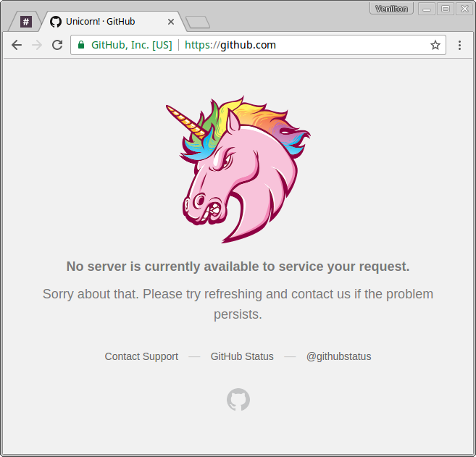
Task: Maximize the browser window
Action: [x=446, y=9]
